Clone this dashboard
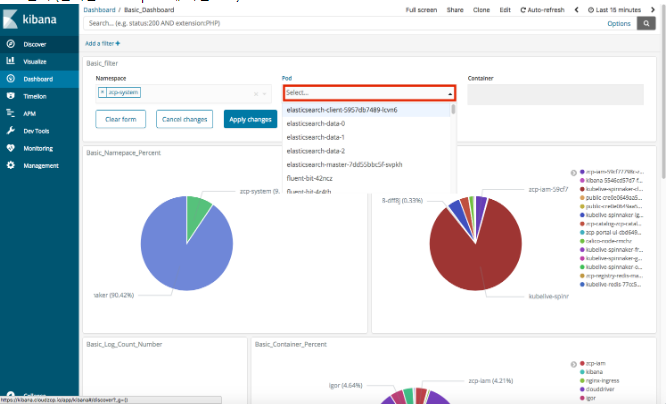The image size is (671, 405). click(x=481, y=10)
